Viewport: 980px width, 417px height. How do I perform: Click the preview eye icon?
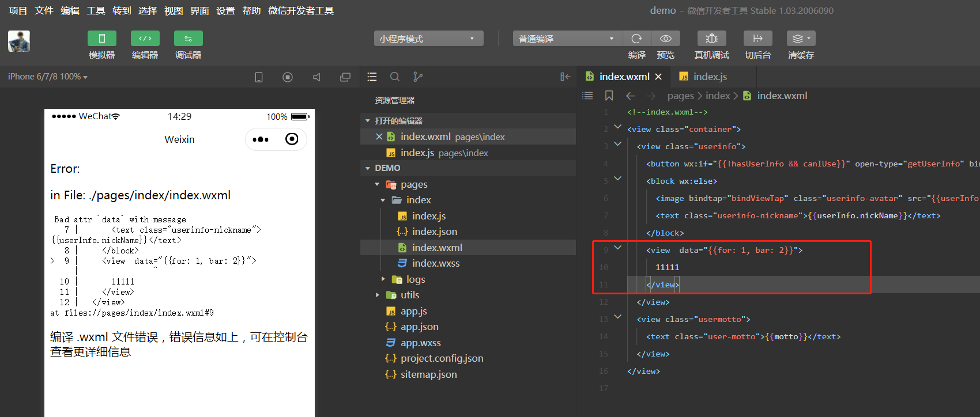pos(666,39)
